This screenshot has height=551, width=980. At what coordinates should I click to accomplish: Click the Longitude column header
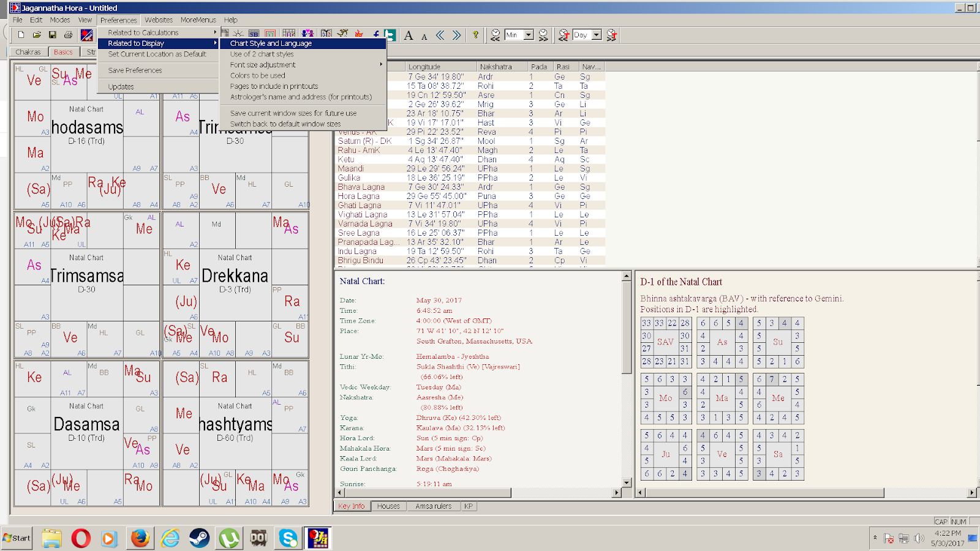click(441, 67)
